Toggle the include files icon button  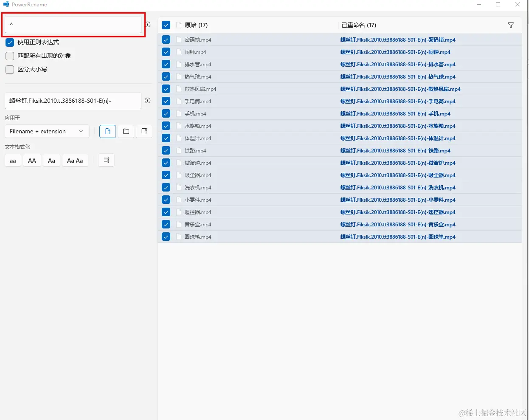coord(108,131)
